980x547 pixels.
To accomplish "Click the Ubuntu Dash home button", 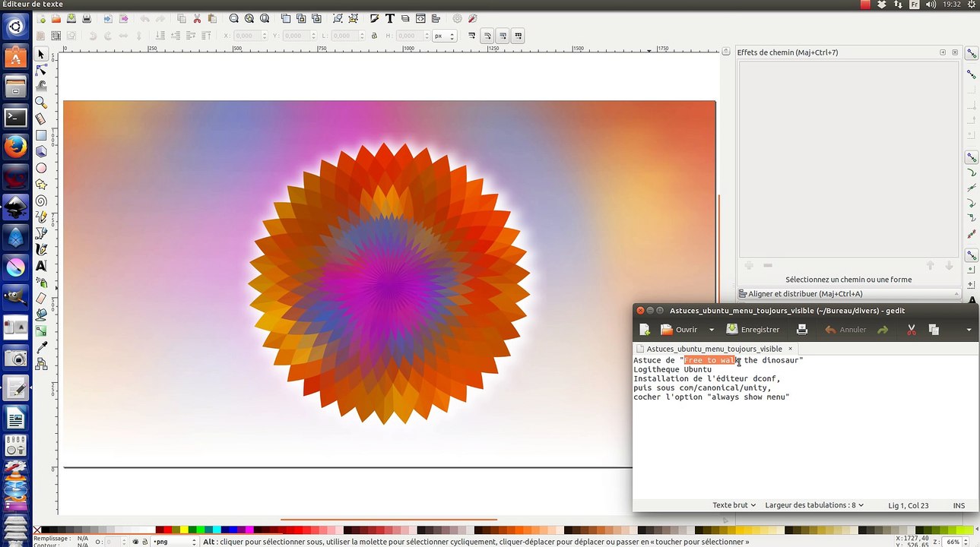I will coord(16,27).
